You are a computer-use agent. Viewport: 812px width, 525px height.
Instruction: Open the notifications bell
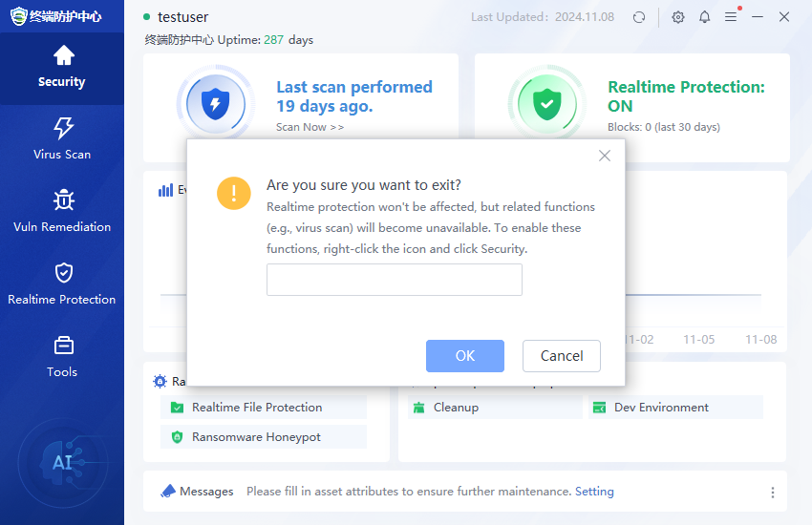[705, 17]
